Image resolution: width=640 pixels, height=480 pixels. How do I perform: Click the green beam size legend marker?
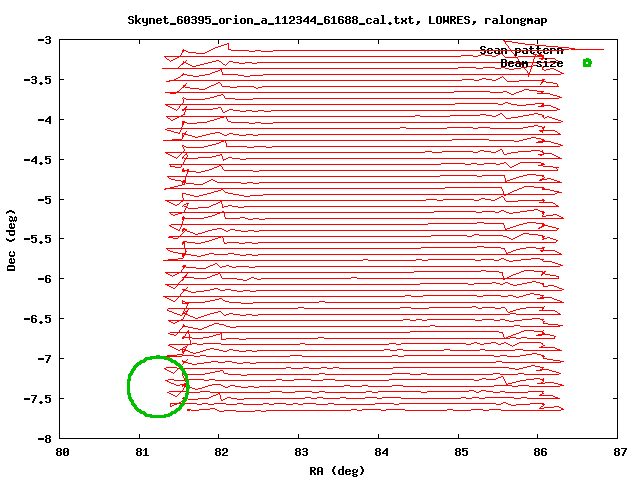tap(587, 62)
